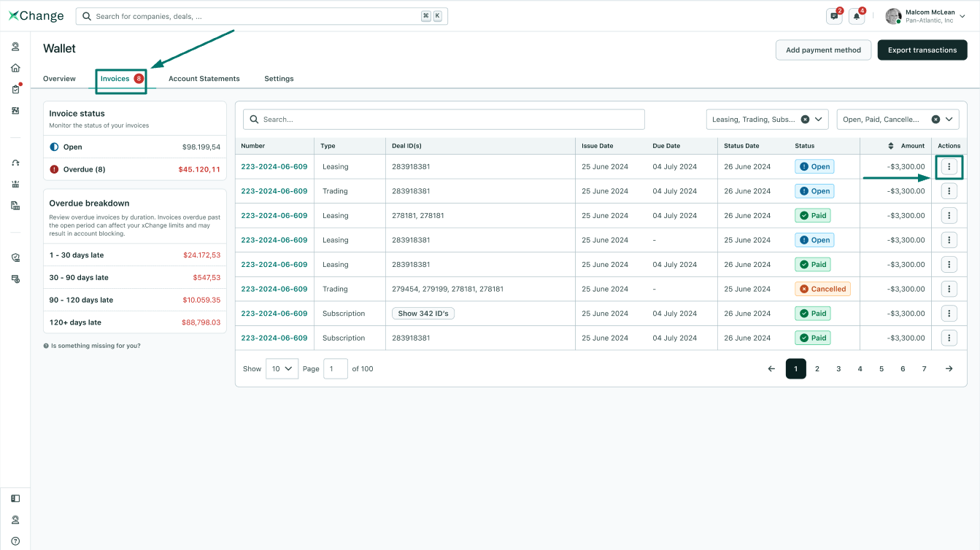Open actions menu for the Open Leasing invoice without due date
The width and height of the screenshot is (980, 550).
click(x=949, y=240)
